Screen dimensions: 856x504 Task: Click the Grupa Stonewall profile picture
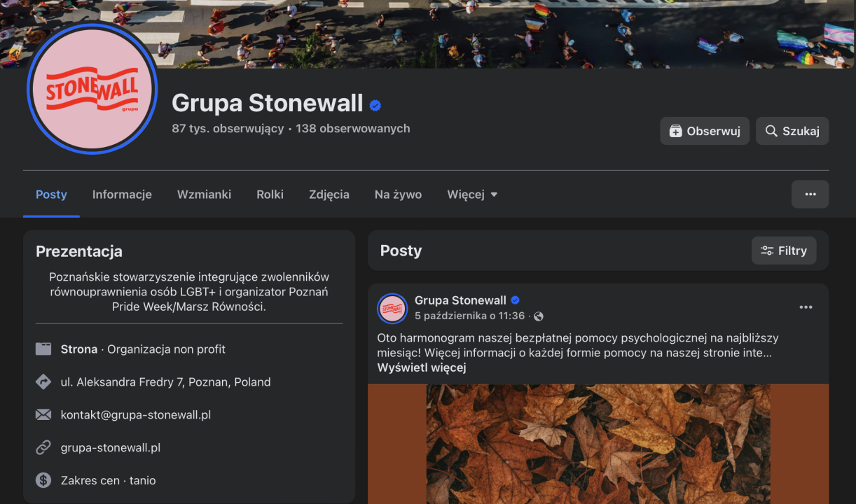tap(92, 89)
